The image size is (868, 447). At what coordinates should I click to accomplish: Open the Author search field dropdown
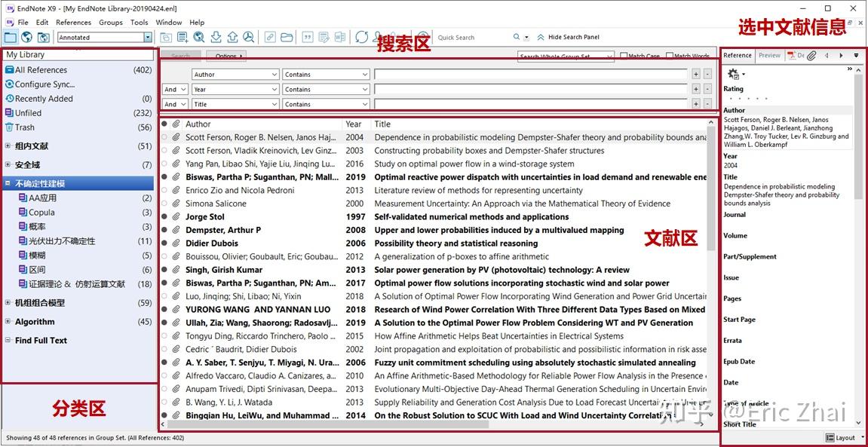(235, 74)
